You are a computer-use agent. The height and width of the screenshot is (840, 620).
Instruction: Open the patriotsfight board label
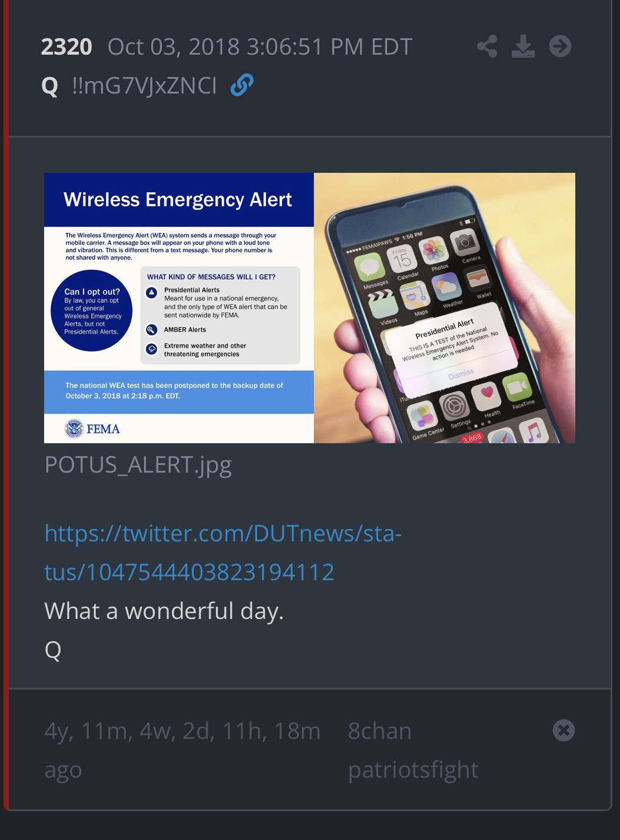tap(413, 770)
